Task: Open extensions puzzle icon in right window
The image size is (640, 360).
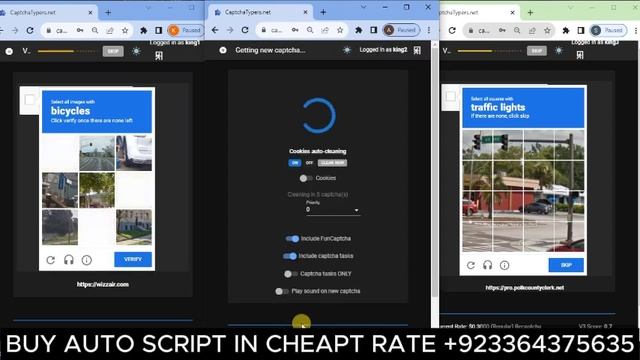Action: click(x=566, y=30)
